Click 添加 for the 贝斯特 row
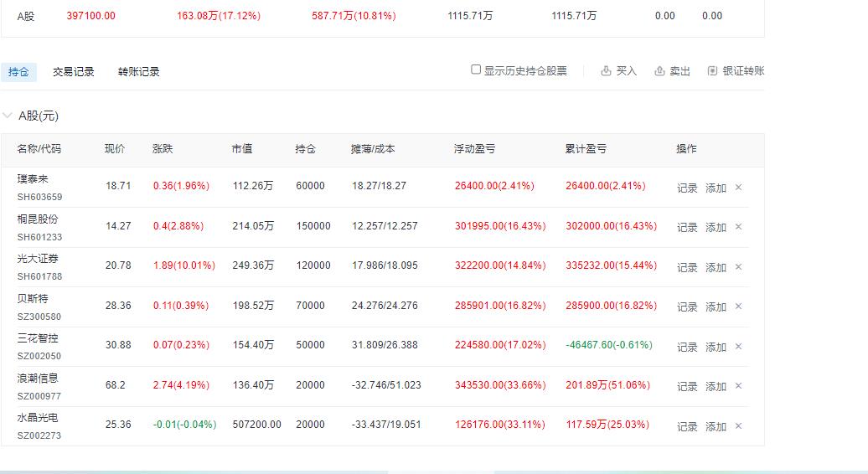The height and width of the screenshot is (474, 868). point(716,307)
